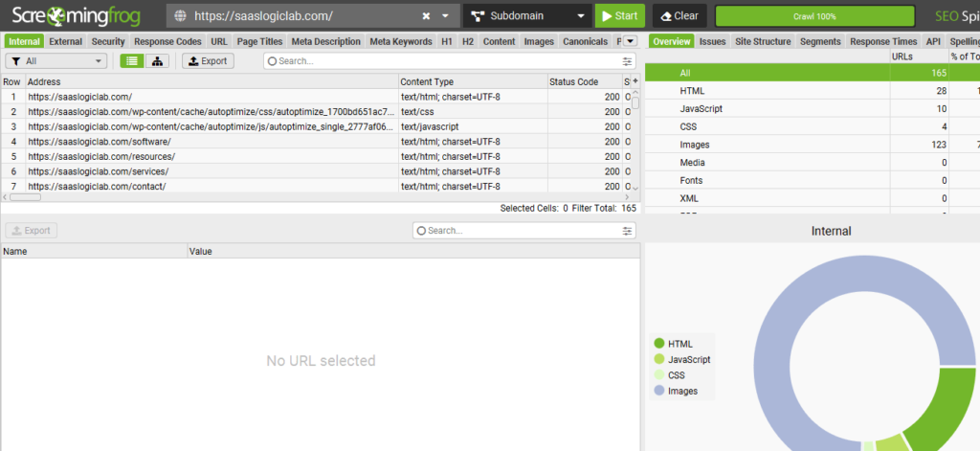Open the Segments tab

tap(820, 41)
